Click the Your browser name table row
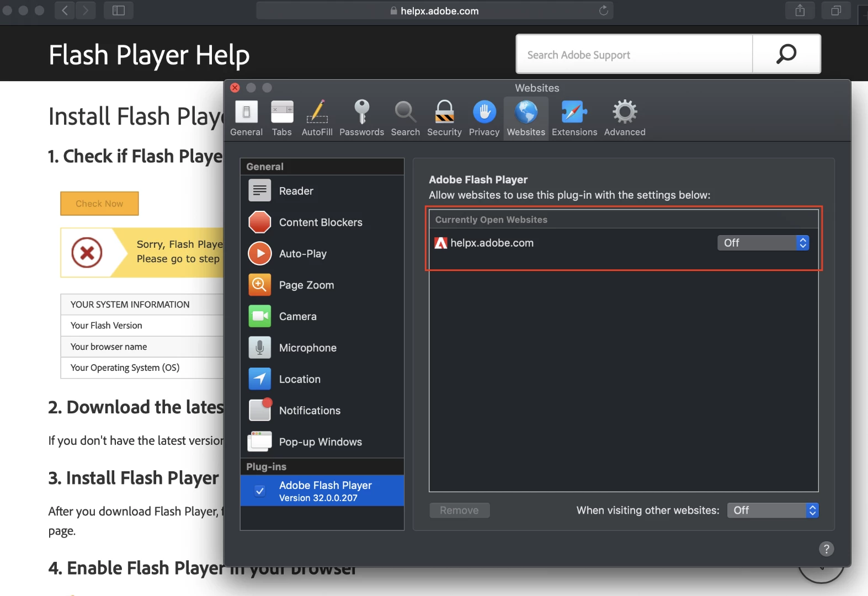This screenshot has width=868, height=596. tap(142, 347)
